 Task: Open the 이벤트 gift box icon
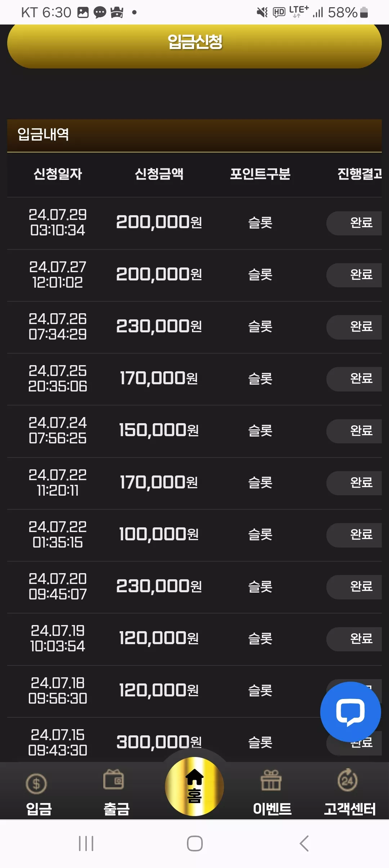(x=271, y=780)
